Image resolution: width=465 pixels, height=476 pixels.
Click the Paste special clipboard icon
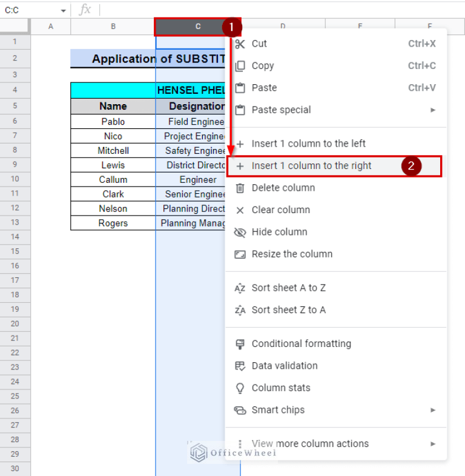(x=240, y=110)
